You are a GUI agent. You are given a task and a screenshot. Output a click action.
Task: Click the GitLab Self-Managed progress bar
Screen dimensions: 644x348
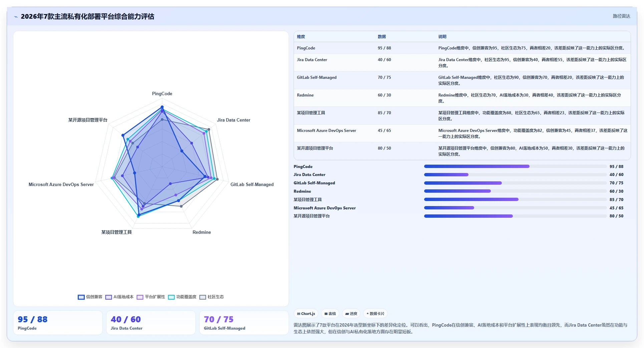pos(515,183)
